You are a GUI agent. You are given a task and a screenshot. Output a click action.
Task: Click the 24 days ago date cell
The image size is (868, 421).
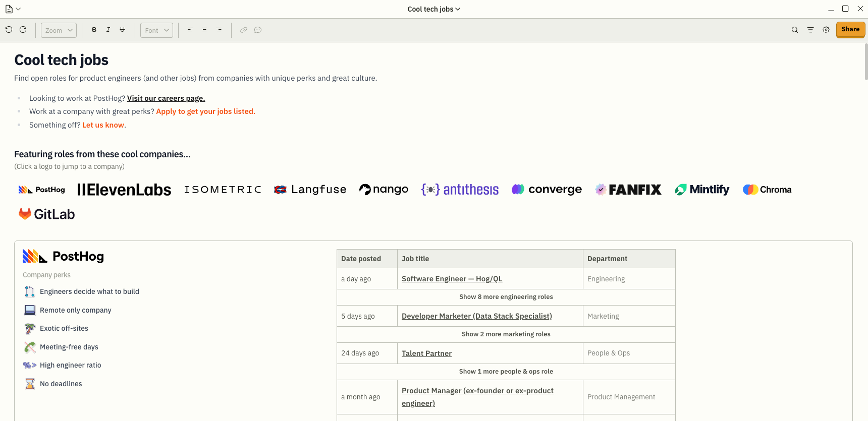pyautogui.click(x=367, y=353)
